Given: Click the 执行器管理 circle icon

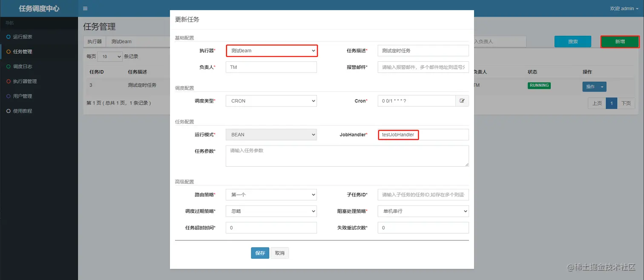Looking at the screenshot, I should [9, 81].
